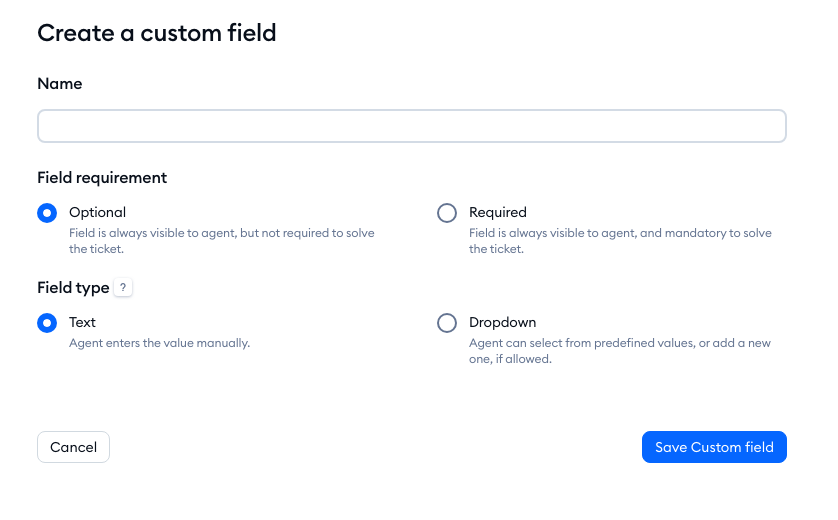Click the Save Custom field button
Screen dimensions: 838x520
(714, 447)
